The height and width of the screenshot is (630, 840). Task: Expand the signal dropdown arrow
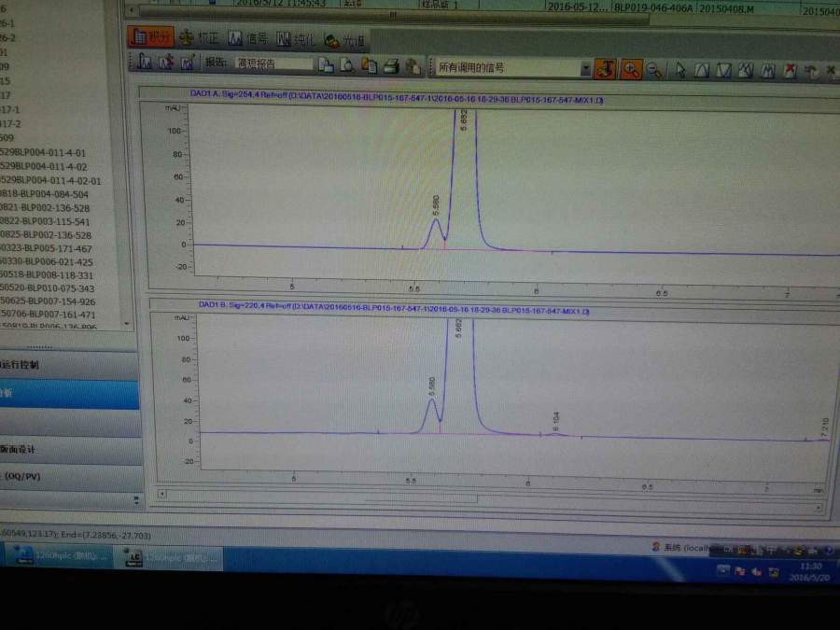click(x=585, y=69)
